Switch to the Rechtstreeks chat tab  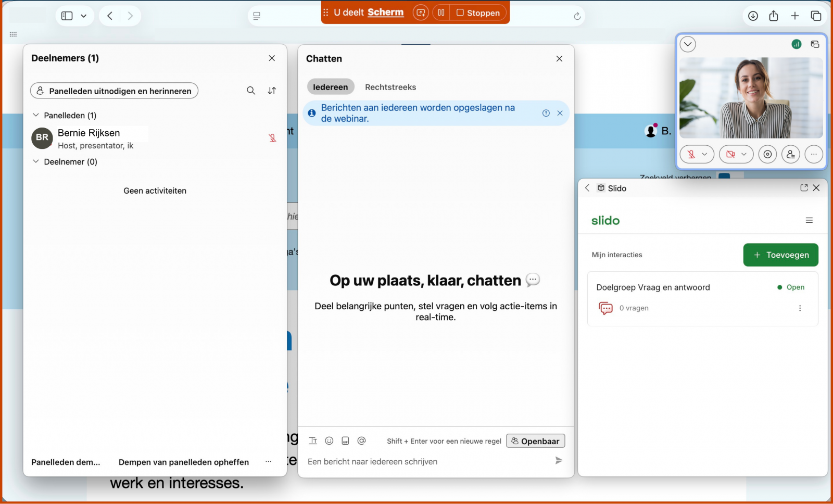pyautogui.click(x=390, y=87)
